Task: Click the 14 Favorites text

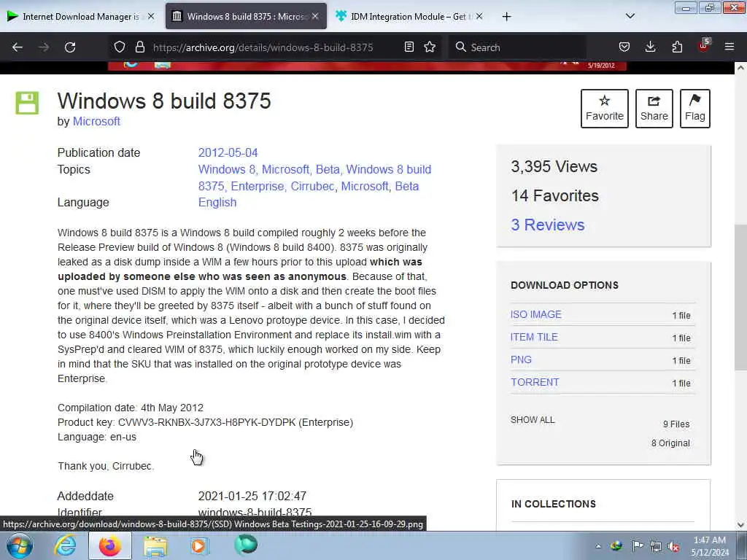Action: pos(555,195)
